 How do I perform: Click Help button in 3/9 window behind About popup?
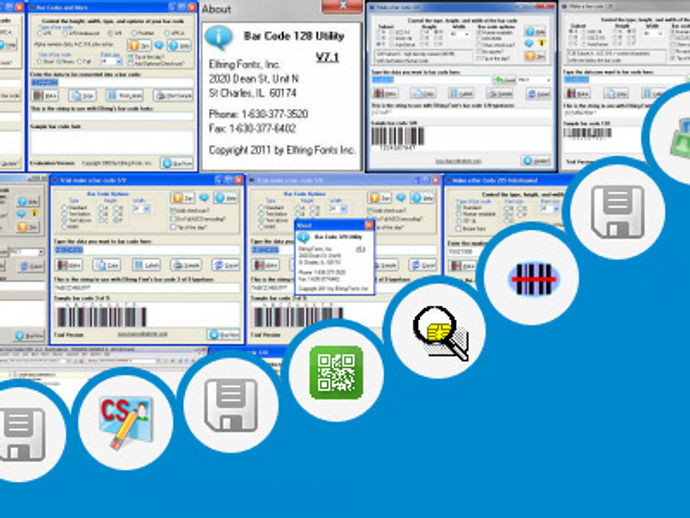[422, 198]
